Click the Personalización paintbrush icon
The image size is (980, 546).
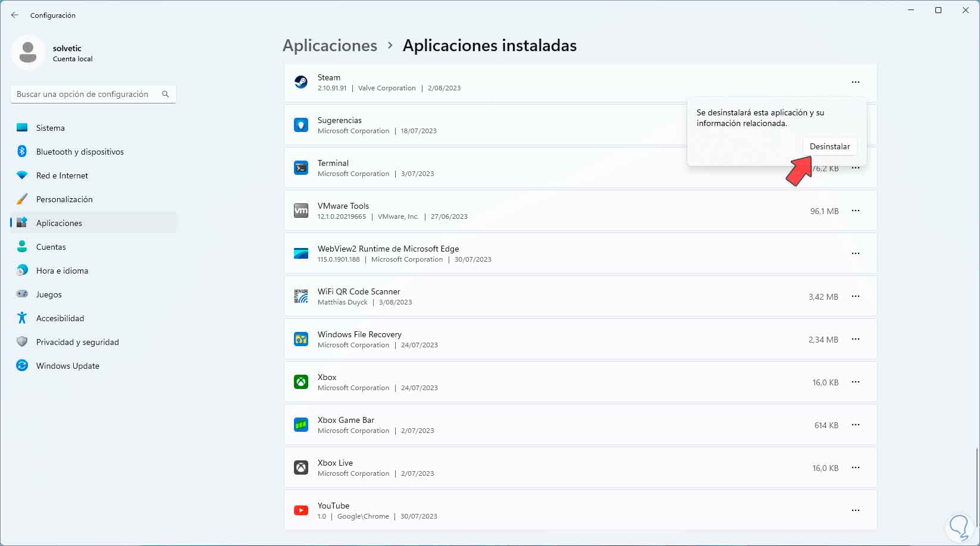tap(22, 199)
